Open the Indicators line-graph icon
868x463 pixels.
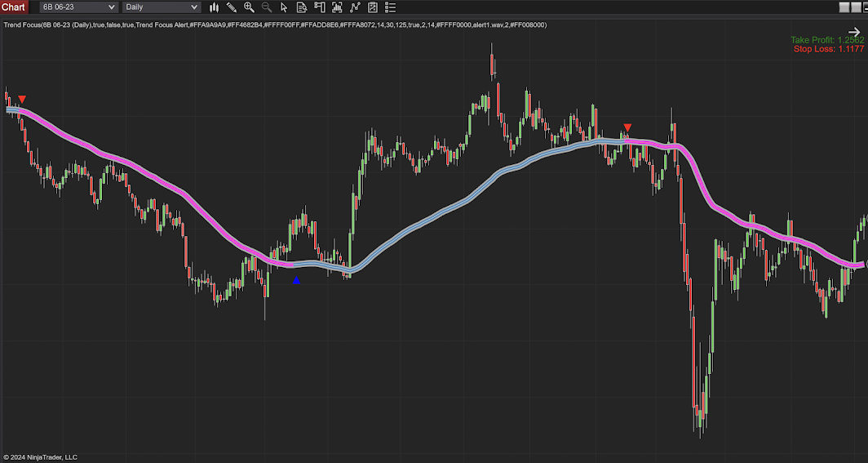coord(355,7)
